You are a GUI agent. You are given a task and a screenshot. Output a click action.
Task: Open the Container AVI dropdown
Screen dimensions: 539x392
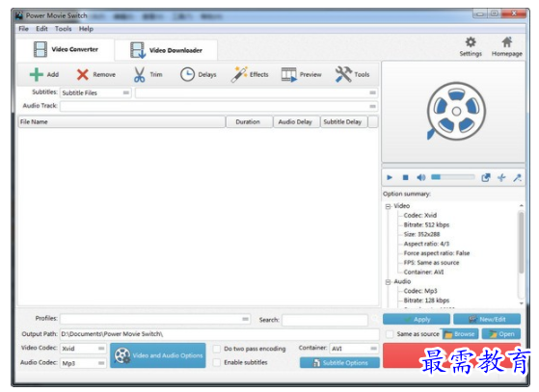point(354,349)
